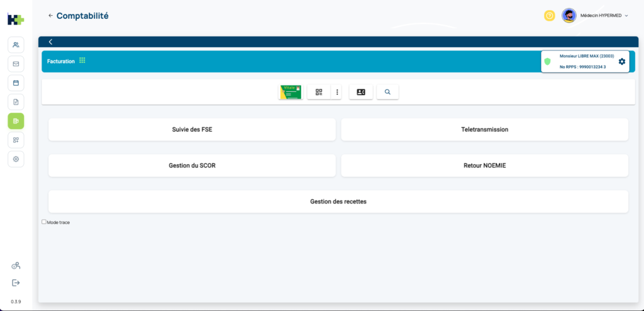Enable the Mode trace checkbox
Viewport: 644px width, 311px height.
pyautogui.click(x=44, y=222)
